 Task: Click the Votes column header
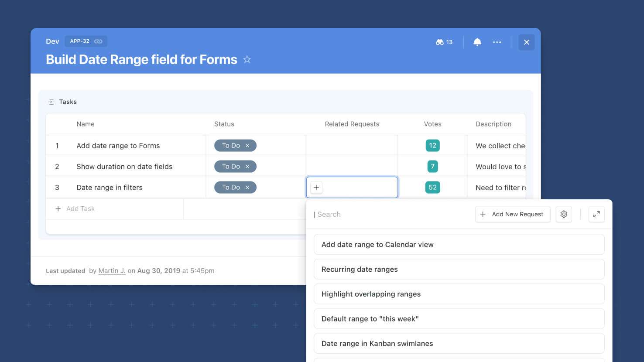(x=433, y=124)
